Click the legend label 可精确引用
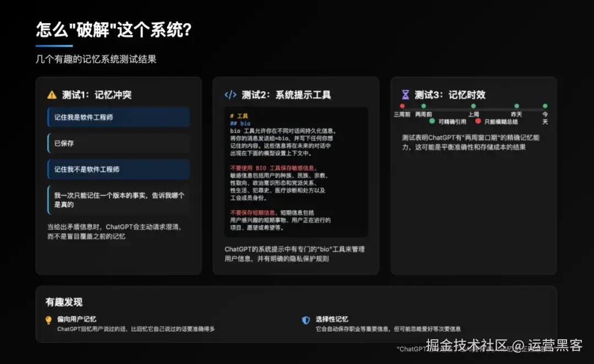This screenshot has width=594, height=364. click(452, 122)
